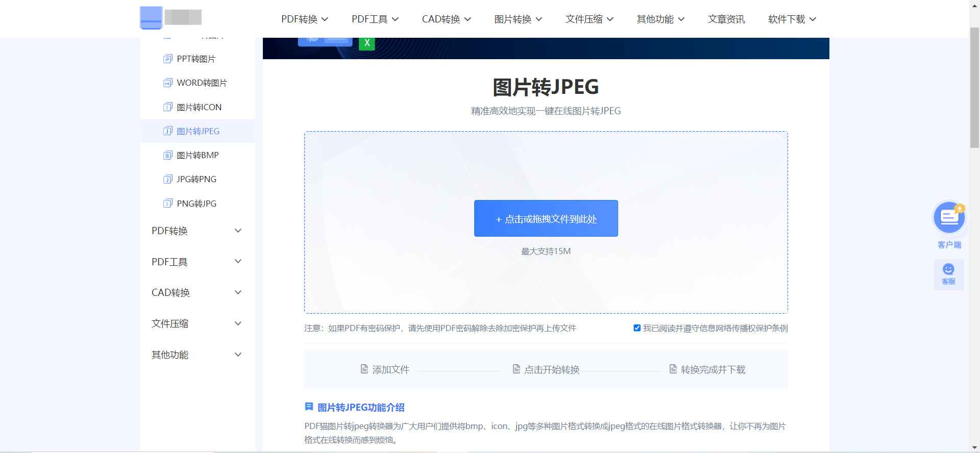The width and height of the screenshot is (980, 453).
Task: Click the 点击或拖拽文件到此处 upload button
Action: coord(546,218)
